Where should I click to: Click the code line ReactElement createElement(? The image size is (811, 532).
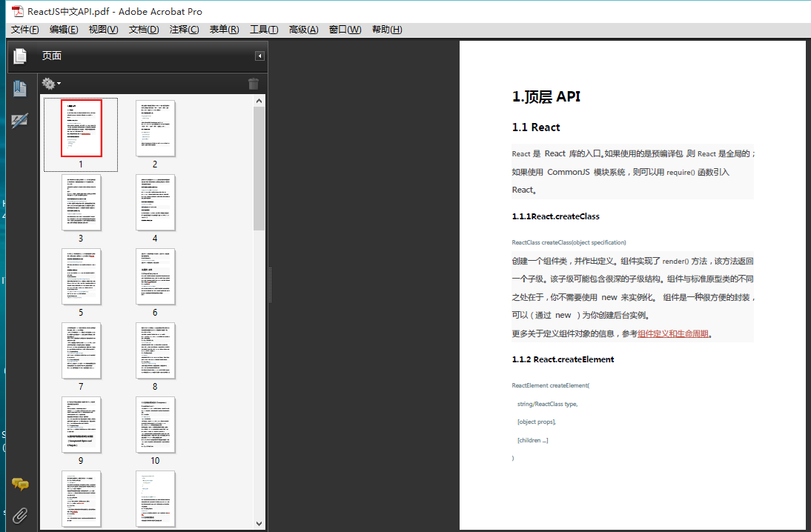tap(550, 385)
